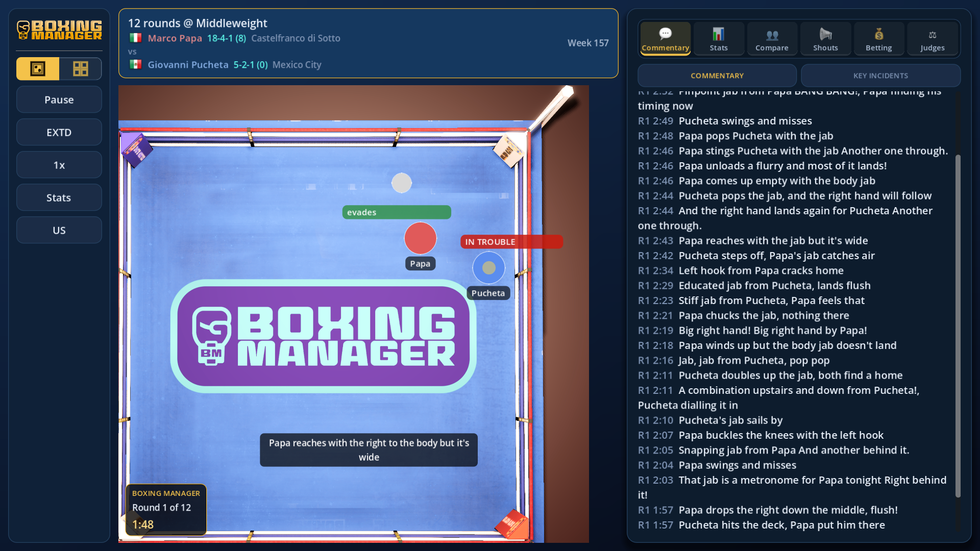Click commentary 'Left hook from Papa cracks home'
Image resolution: width=980 pixels, height=551 pixels.
pos(761,270)
